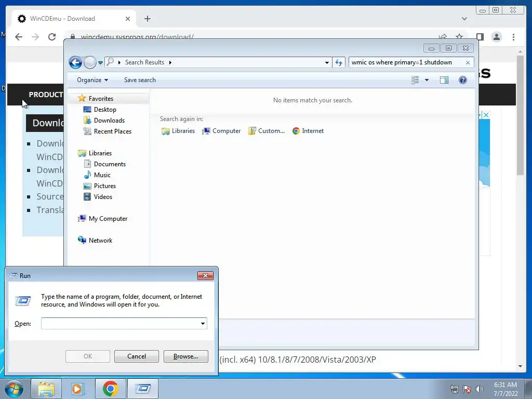Share this page from Chrome's address bar
This screenshot has width=532, height=399.
coord(443,37)
